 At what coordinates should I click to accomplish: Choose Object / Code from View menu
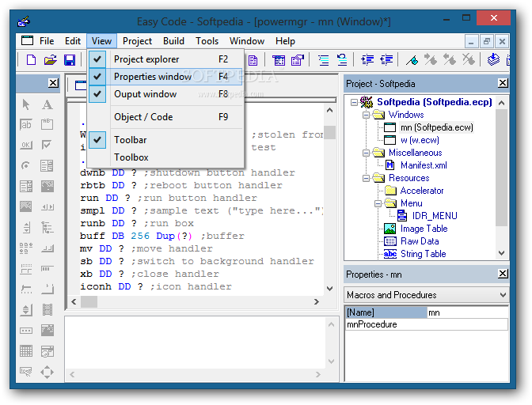(x=166, y=117)
